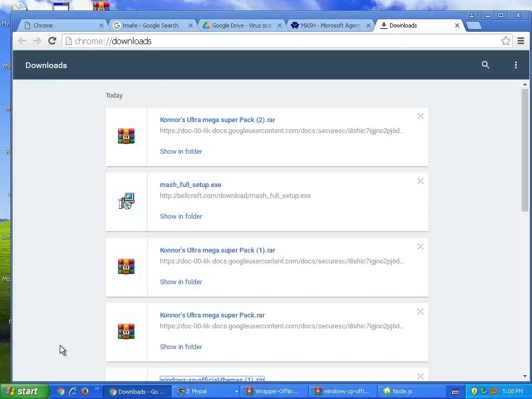Click the scrollbar down arrow
The height and width of the screenshot is (399, 532).
525,376
